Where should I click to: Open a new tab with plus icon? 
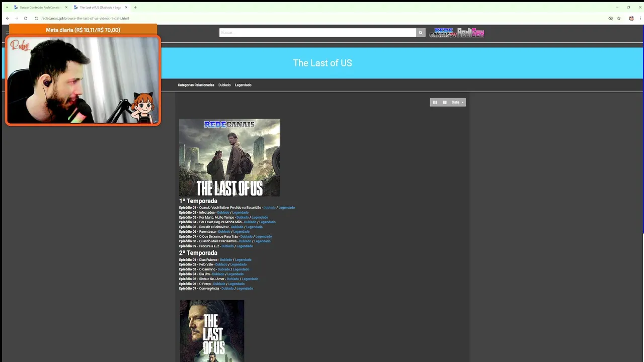(135, 8)
